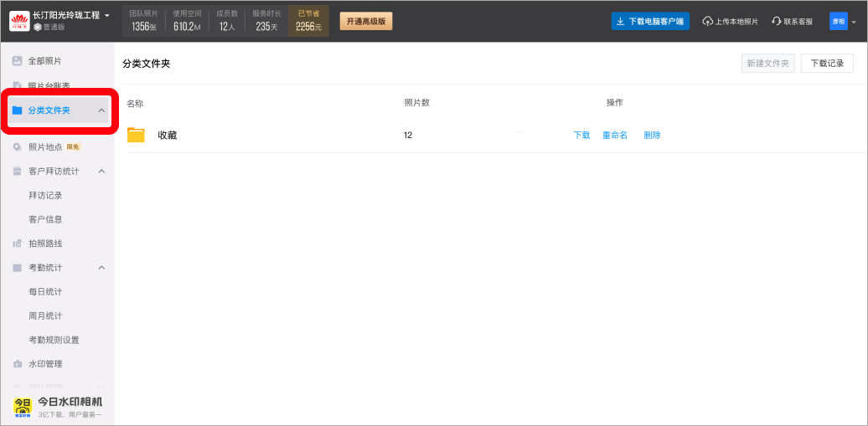The width and height of the screenshot is (868, 426).
Task: Click the 全部照片 sidebar icon
Action: tap(17, 61)
